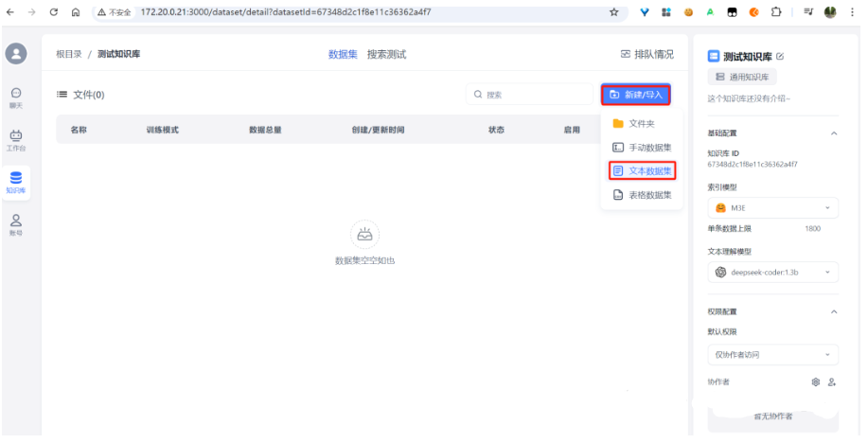
Task: Click the 创建/更新时间 column header
Action: click(x=378, y=130)
